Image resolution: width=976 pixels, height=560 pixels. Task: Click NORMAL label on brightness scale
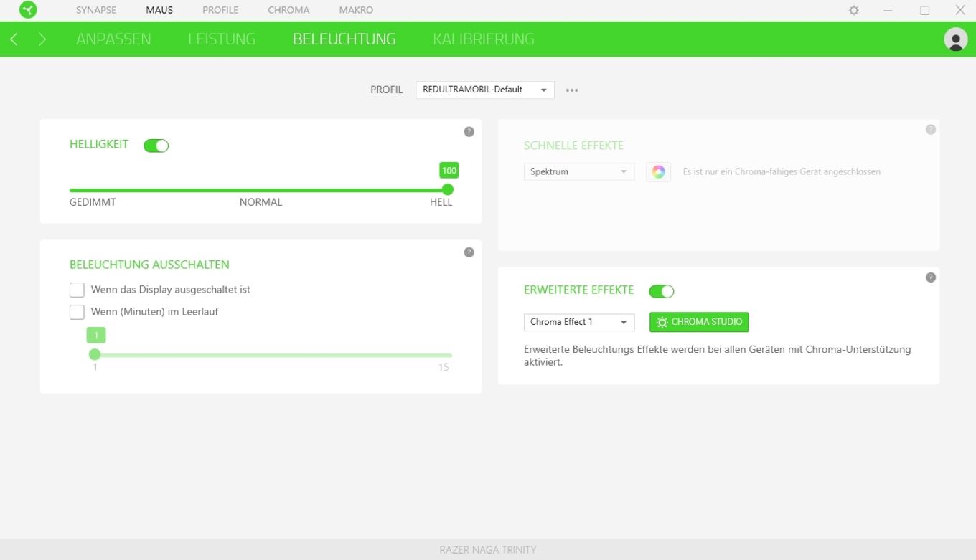(261, 202)
